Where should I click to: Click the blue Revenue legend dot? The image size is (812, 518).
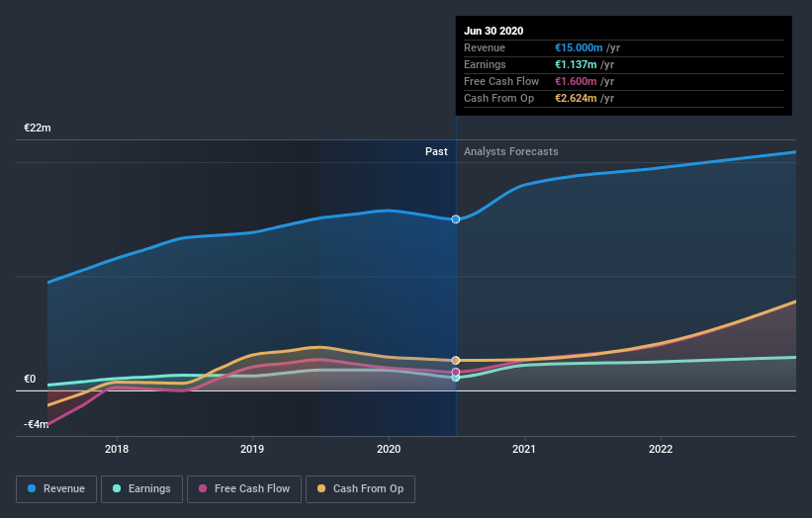(32, 488)
